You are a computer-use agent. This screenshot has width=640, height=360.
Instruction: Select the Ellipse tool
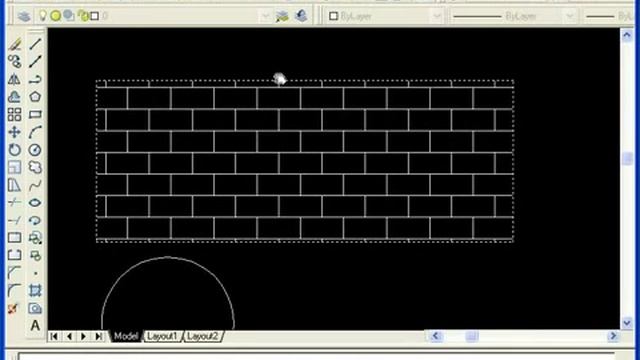coord(35,202)
